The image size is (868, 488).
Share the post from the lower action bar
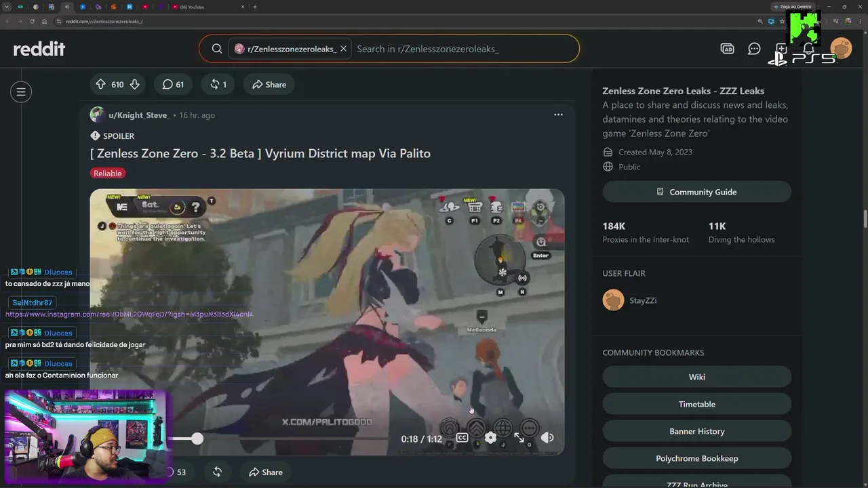(266, 472)
